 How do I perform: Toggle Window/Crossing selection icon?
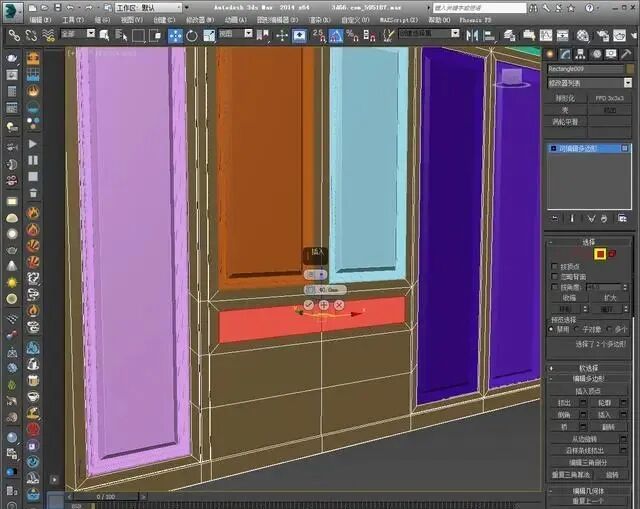point(155,36)
